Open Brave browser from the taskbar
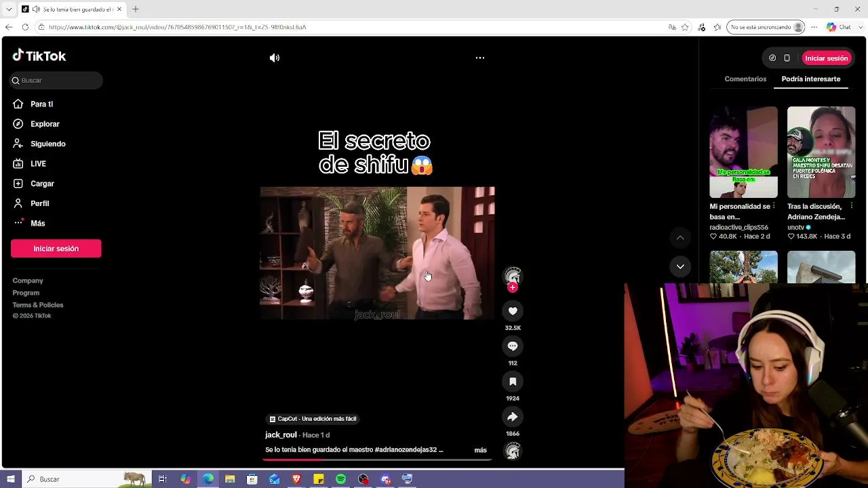Image resolution: width=868 pixels, height=488 pixels. point(296,479)
